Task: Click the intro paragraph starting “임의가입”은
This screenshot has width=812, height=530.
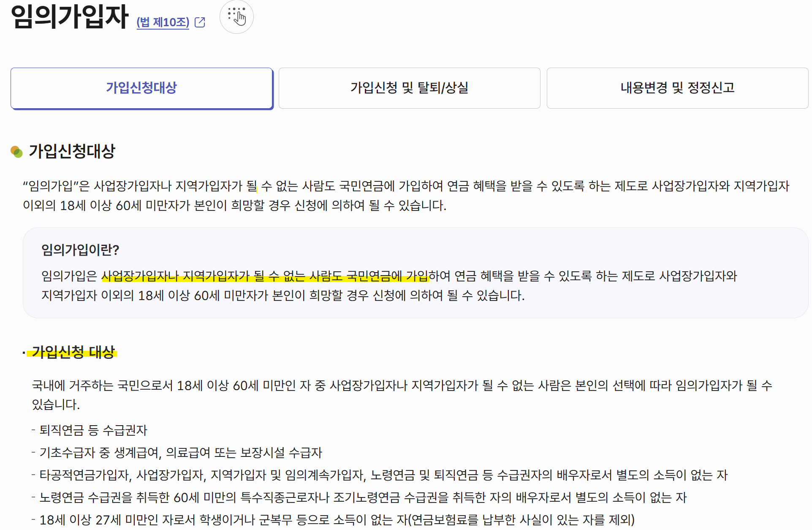Action: point(406,196)
